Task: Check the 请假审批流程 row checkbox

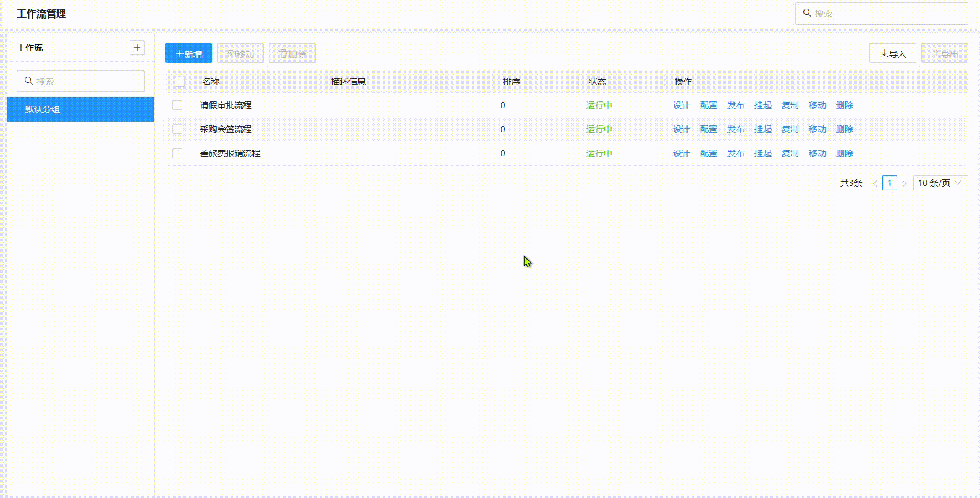Action: coord(177,105)
